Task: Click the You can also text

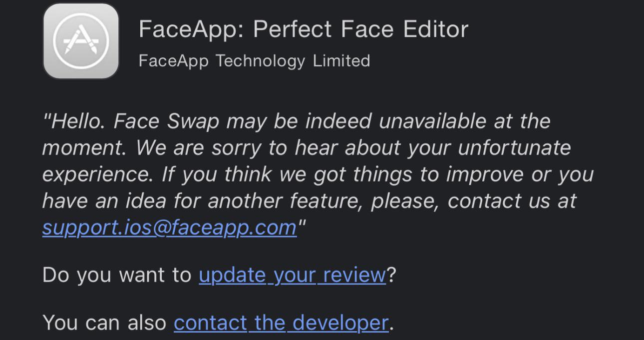Action: click(104, 323)
